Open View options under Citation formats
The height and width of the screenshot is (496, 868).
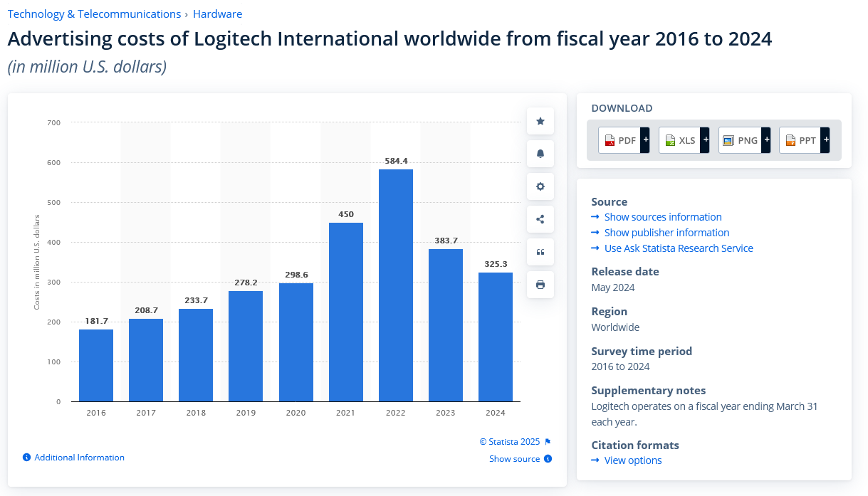[633, 460]
